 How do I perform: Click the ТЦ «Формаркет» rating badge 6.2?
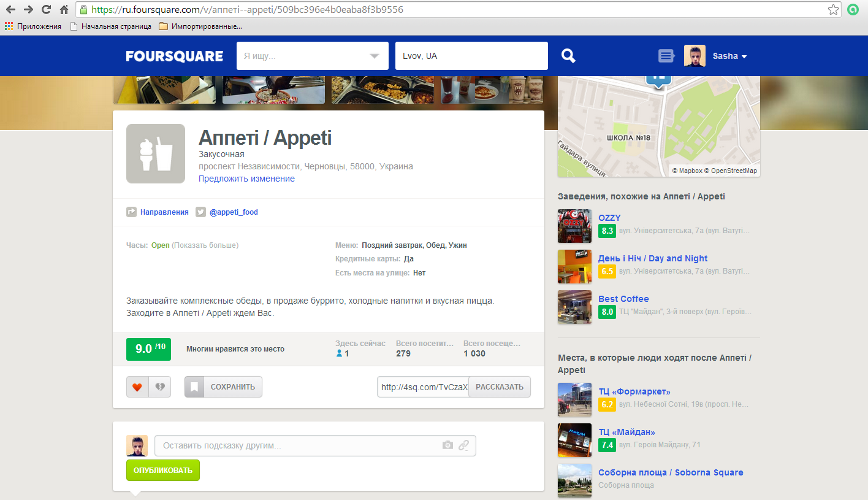point(607,404)
